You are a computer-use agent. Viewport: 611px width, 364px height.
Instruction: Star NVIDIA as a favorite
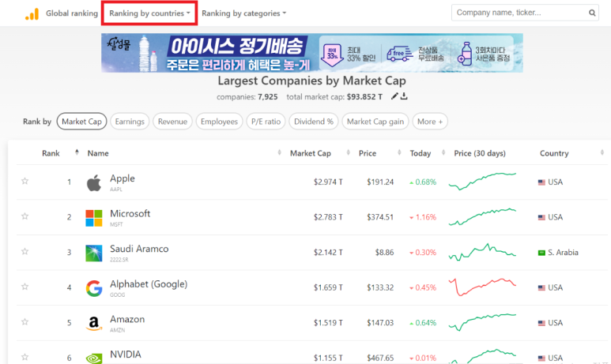tap(25, 357)
